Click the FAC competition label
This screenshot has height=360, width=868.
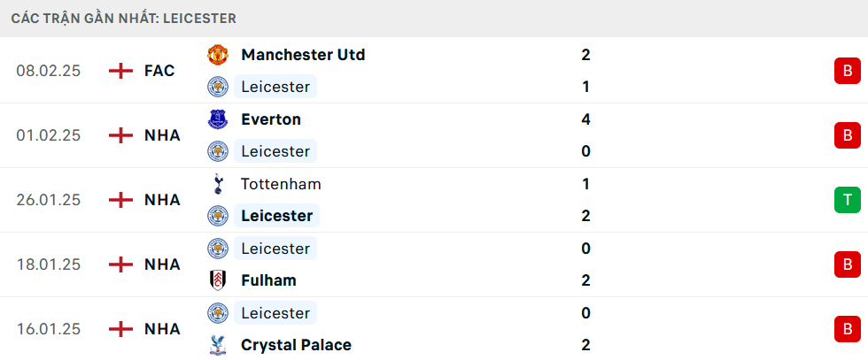pos(159,71)
